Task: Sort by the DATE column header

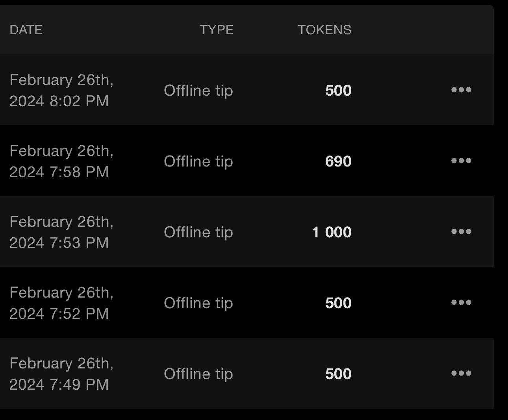Action: 26,30
